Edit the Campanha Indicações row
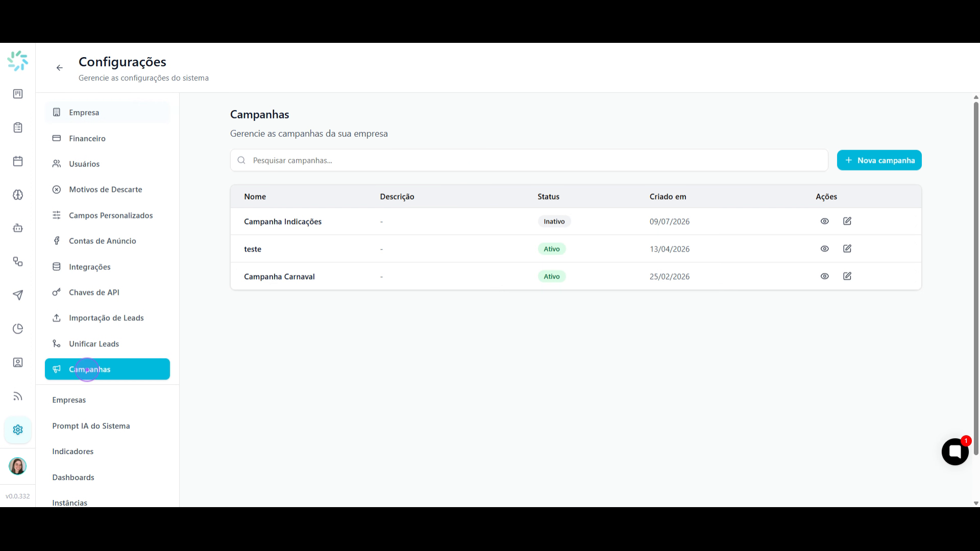The image size is (980, 551). coord(847,221)
